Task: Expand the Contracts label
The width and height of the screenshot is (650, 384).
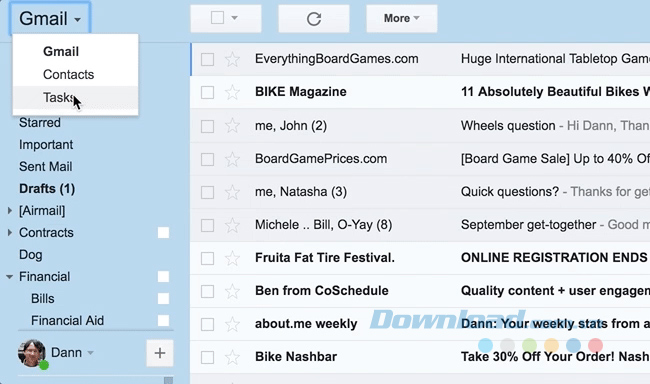Action: (10, 233)
